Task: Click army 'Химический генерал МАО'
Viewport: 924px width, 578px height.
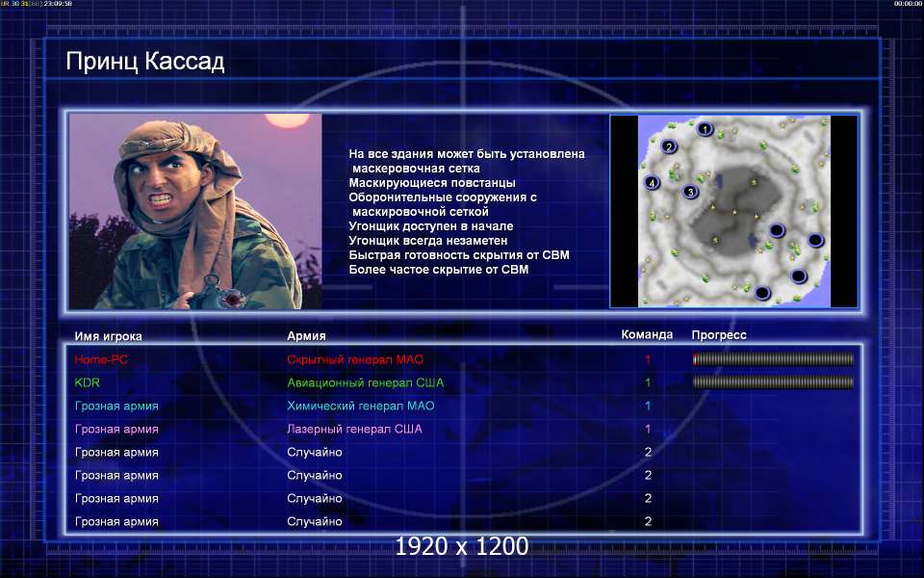Action: pyautogui.click(x=361, y=406)
